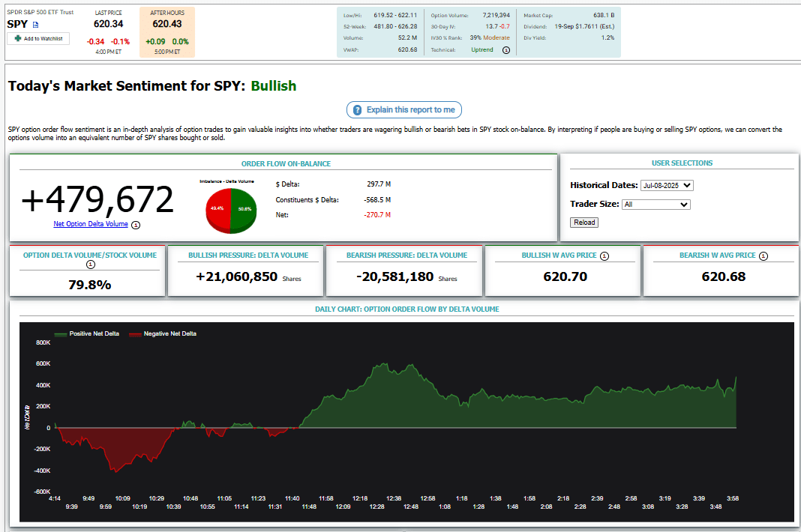The height and width of the screenshot is (532, 801).
Task: Select the USER SELECTIONS heading
Action: point(682,163)
